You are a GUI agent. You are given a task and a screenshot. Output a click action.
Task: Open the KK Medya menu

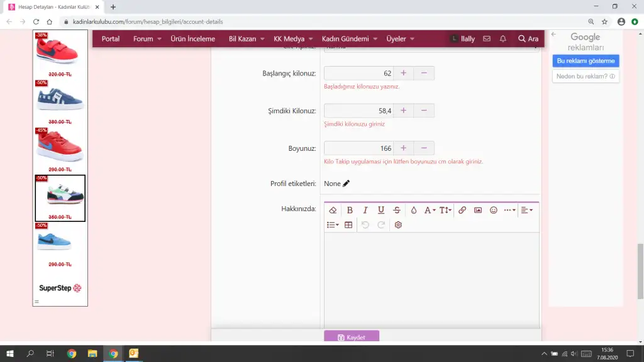(x=293, y=39)
